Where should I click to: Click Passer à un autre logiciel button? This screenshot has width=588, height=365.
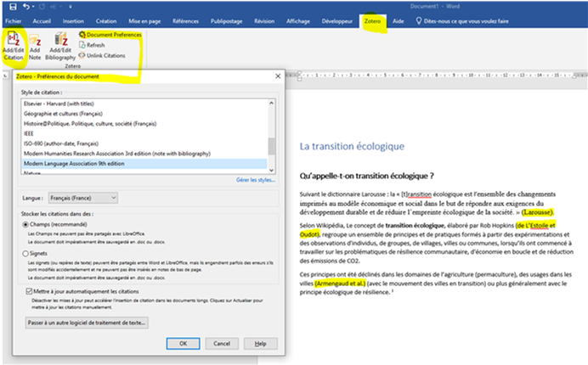click(87, 323)
